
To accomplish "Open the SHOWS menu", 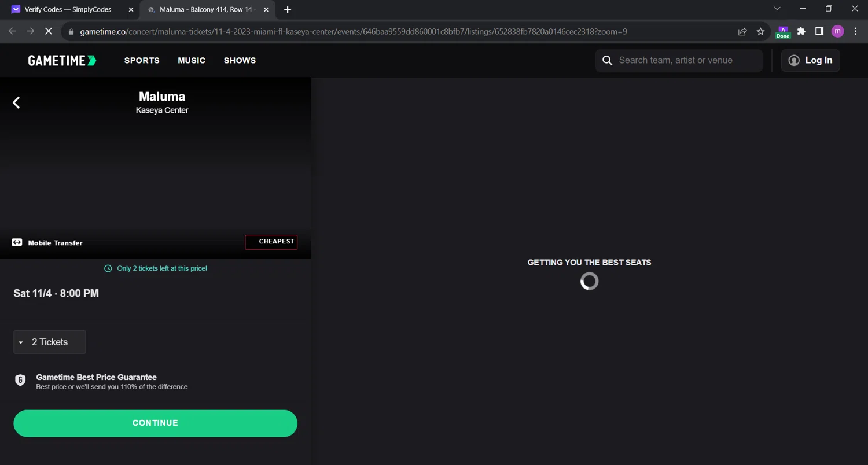I will tap(240, 60).
